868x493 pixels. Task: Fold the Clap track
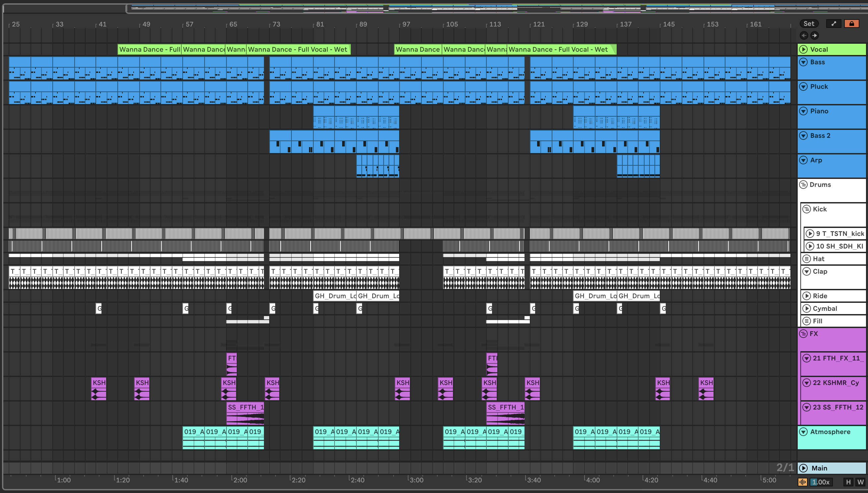coord(807,271)
